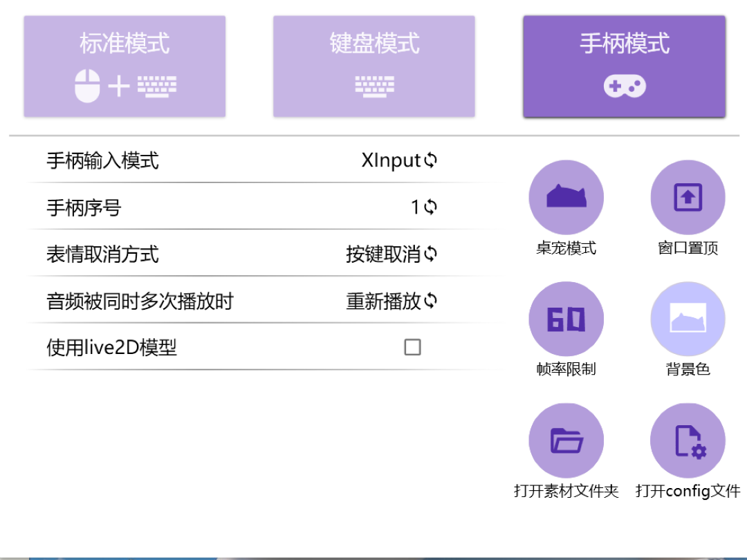This screenshot has width=747, height=560.
Task: Switch to the 键盘模式 tab
Action: coord(374,66)
